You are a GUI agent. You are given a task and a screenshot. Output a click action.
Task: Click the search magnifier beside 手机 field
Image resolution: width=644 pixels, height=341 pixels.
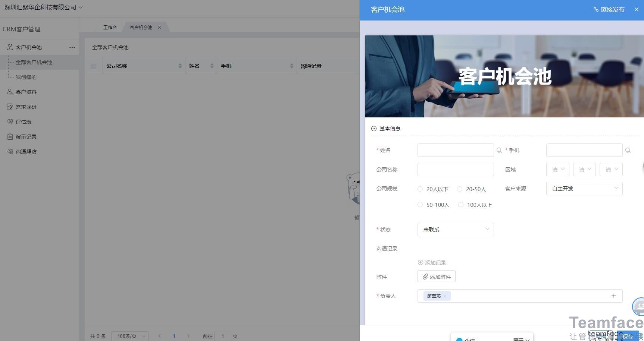pyautogui.click(x=628, y=150)
